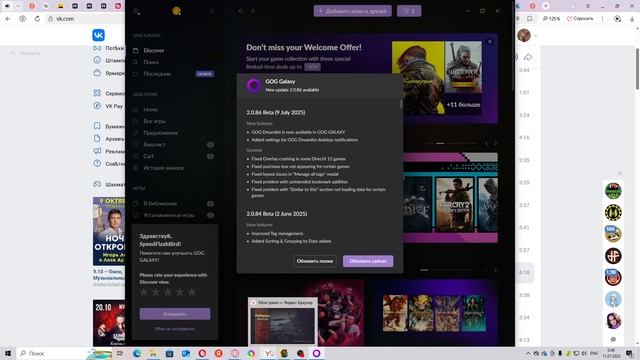
Task: Click the vk.com address bar in the browser
Action: click(x=86, y=19)
